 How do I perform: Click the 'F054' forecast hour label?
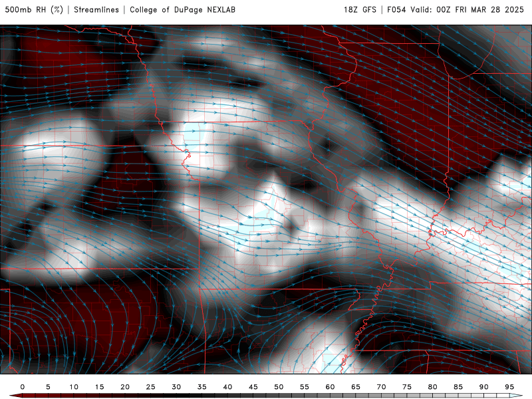pos(396,9)
